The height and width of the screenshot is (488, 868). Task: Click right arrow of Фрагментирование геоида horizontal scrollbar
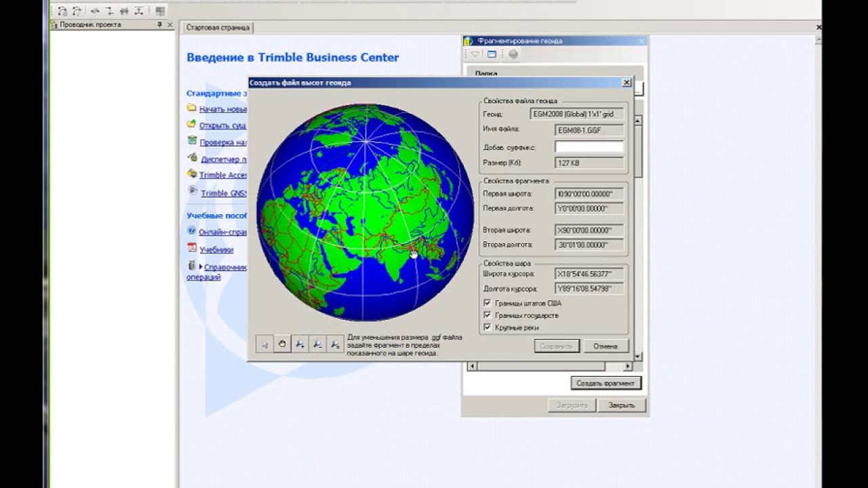(x=628, y=366)
